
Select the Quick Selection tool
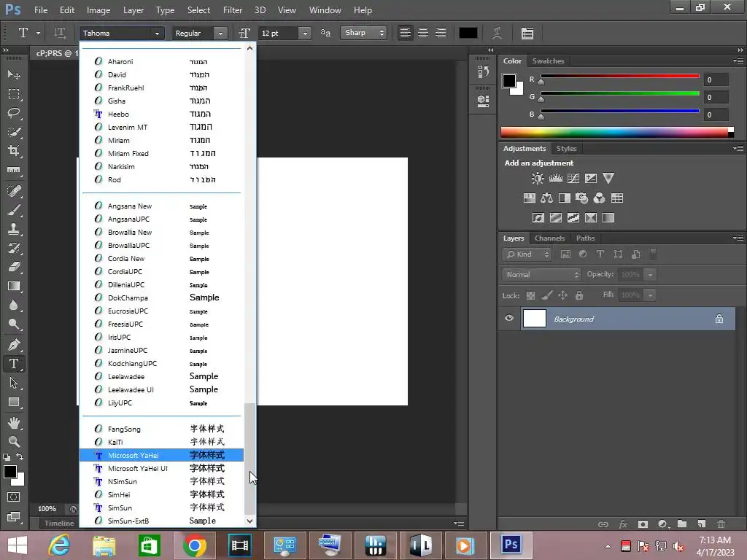(14, 132)
